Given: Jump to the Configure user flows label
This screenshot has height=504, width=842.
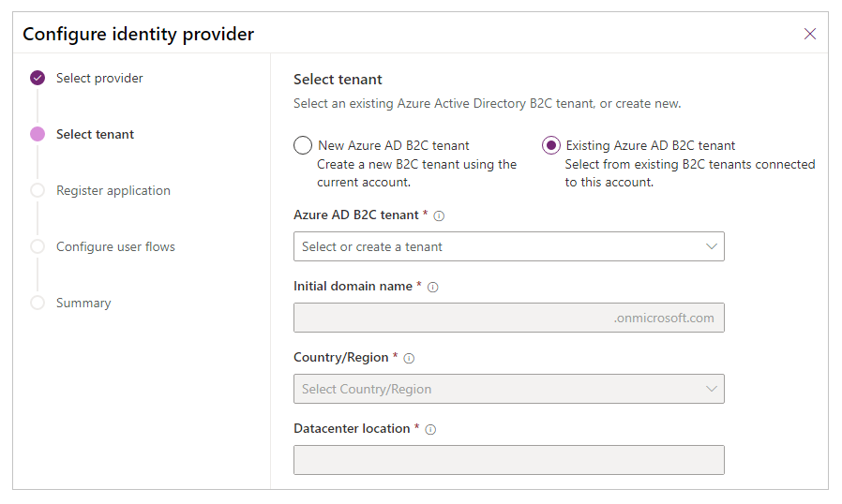Looking at the screenshot, I should [115, 246].
